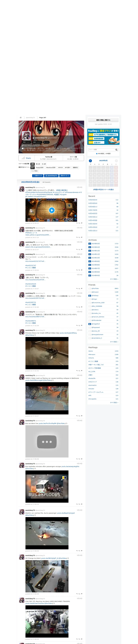138x644 pixels.
Task: Filter tweets with 全て
Action: pos(33,168)
